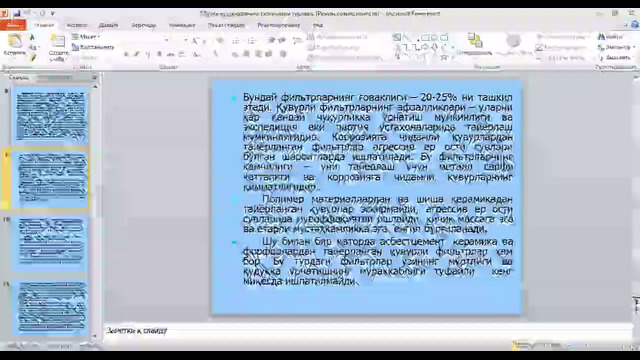Viewport: 640px width, 360px height.
Task: Switch to the Дизайн (Design) tab
Action: click(108, 25)
